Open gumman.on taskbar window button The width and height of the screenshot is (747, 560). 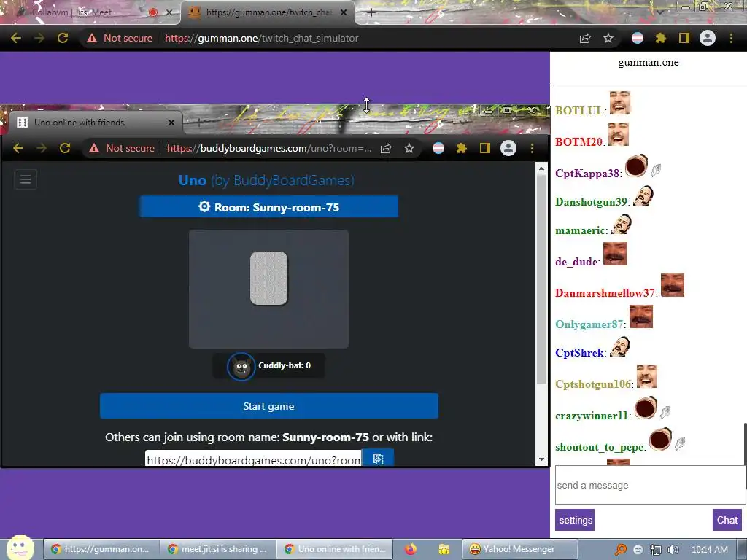pyautogui.click(x=100, y=549)
